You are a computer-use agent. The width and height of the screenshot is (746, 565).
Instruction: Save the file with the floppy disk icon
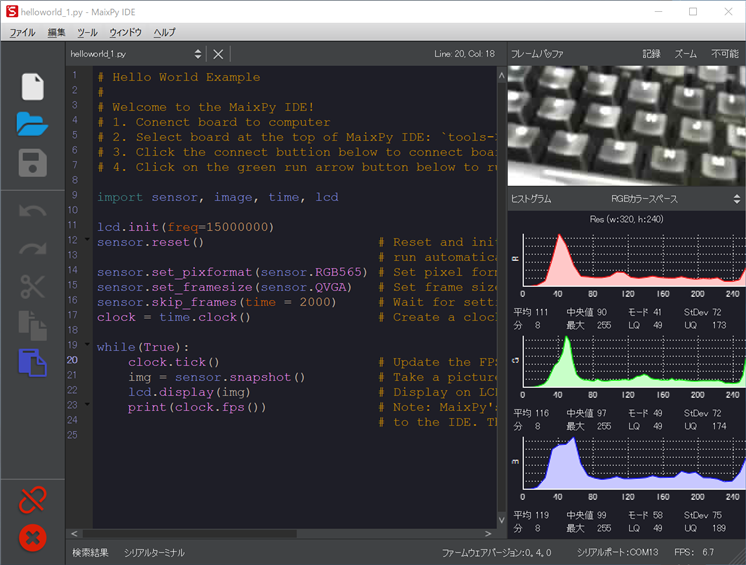[x=32, y=163]
